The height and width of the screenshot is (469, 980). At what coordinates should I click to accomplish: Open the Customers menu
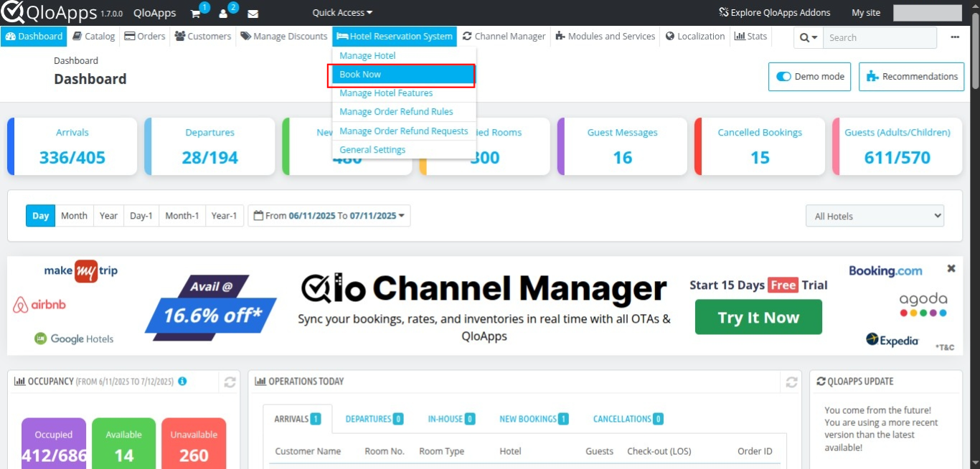click(203, 37)
